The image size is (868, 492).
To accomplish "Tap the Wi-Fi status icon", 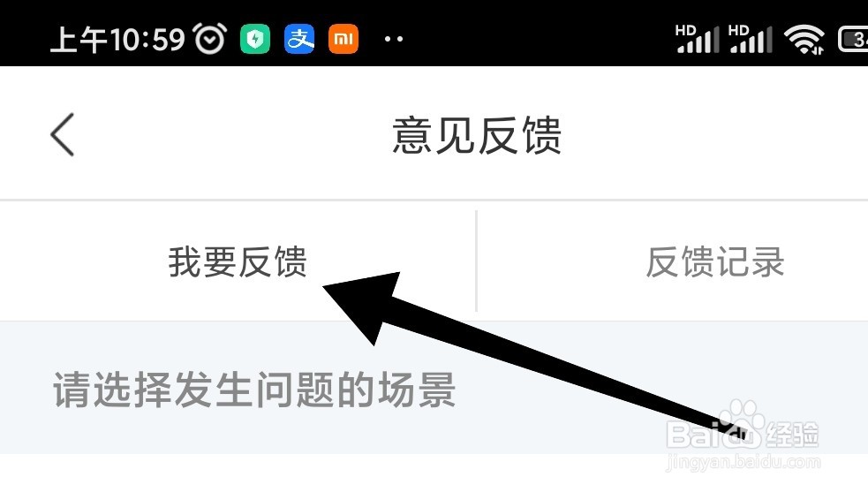I will (804, 40).
